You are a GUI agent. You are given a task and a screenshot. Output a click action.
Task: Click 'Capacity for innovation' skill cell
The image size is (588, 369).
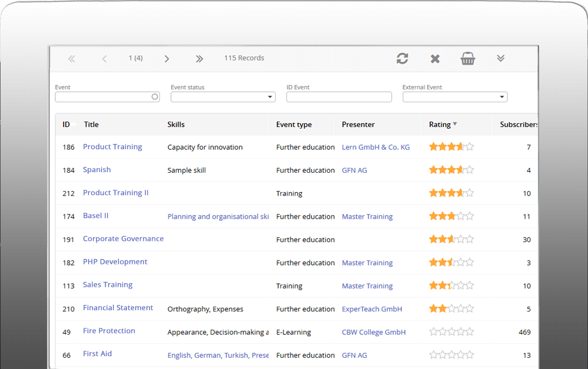(205, 147)
